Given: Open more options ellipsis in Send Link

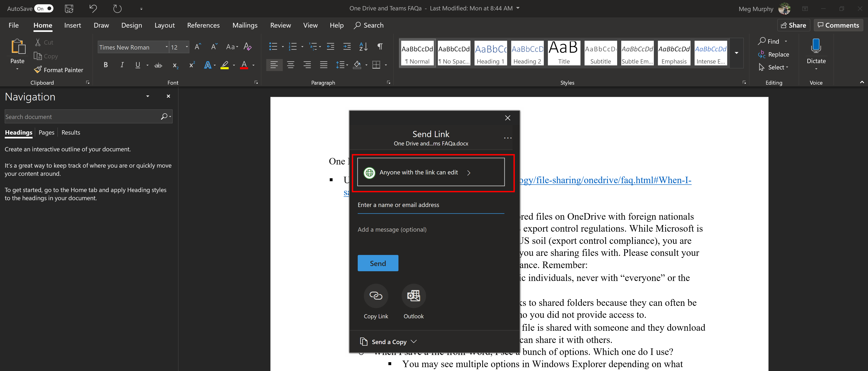Looking at the screenshot, I should click(507, 138).
